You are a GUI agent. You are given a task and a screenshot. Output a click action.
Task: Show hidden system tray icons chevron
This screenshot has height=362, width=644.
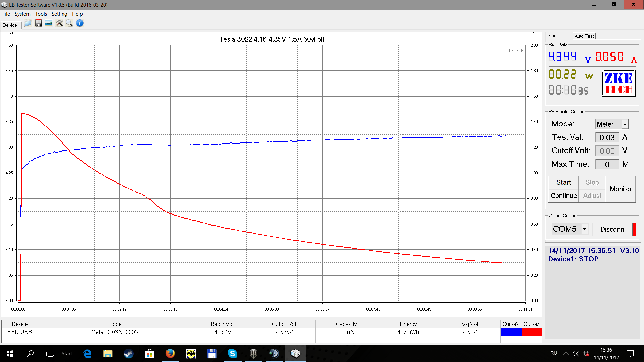(566, 353)
